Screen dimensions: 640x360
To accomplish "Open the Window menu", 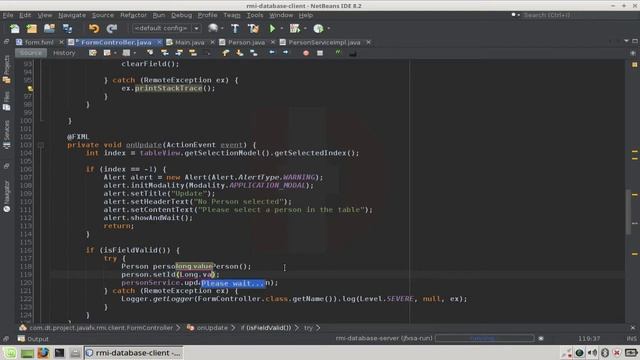I will [x=281, y=15].
